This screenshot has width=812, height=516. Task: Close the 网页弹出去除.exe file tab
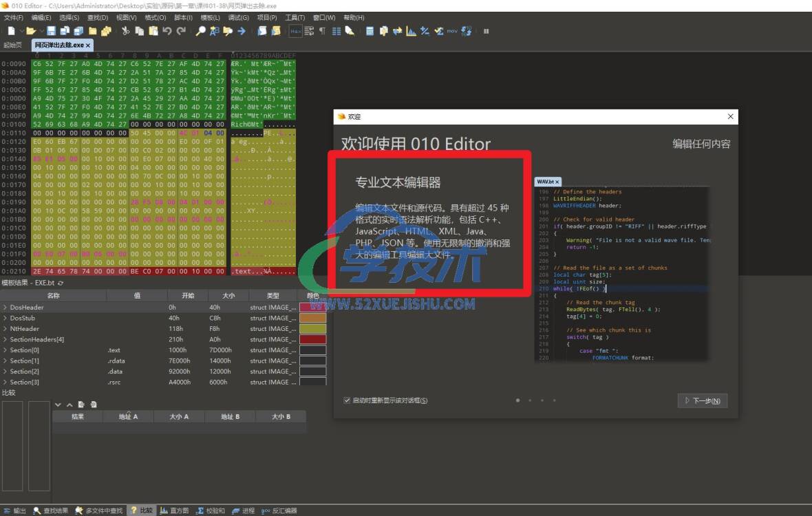pyautogui.click(x=88, y=45)
